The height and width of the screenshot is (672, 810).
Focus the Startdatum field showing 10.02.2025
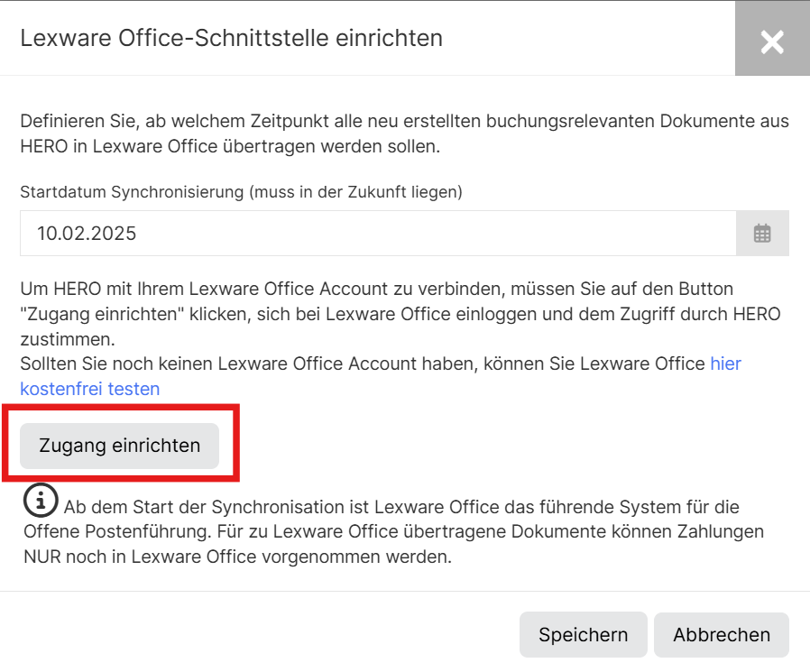378,234
